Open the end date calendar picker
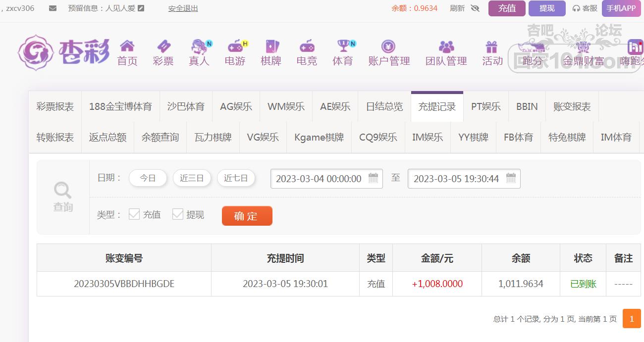The image size is (644, 342). pos(511,178)
